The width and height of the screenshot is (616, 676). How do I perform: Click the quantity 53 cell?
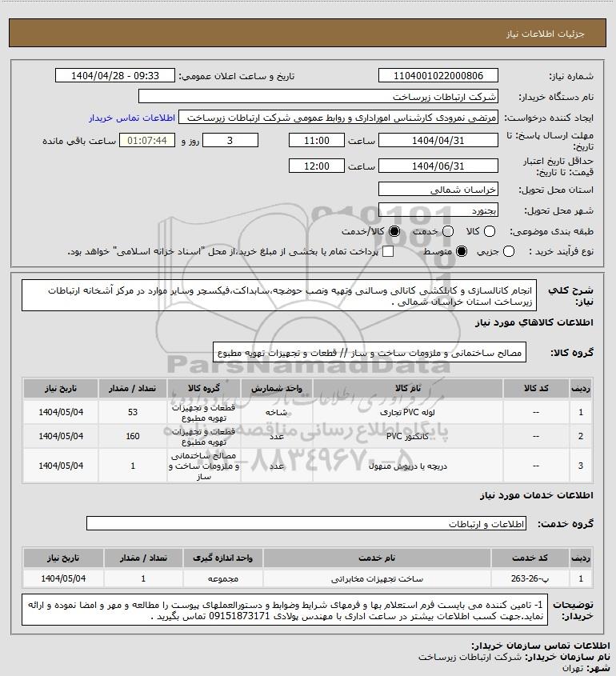(132, 412)
